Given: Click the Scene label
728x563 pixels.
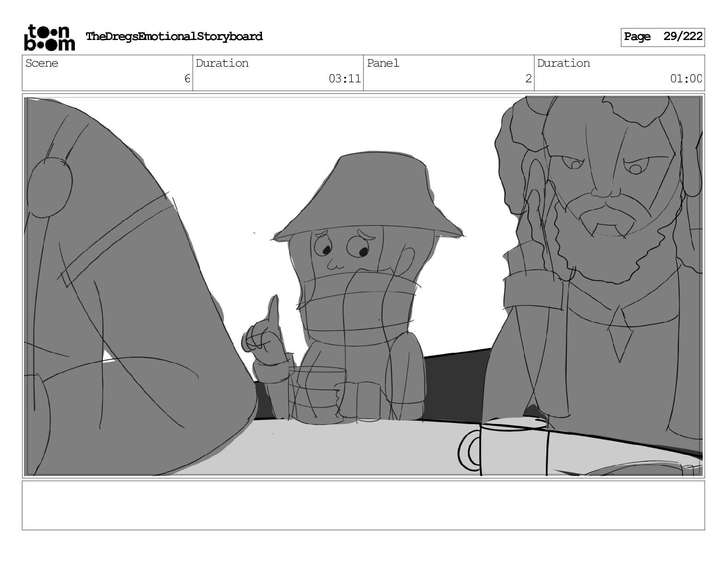Looking at the screenshot, I should (x=42, y=63).
